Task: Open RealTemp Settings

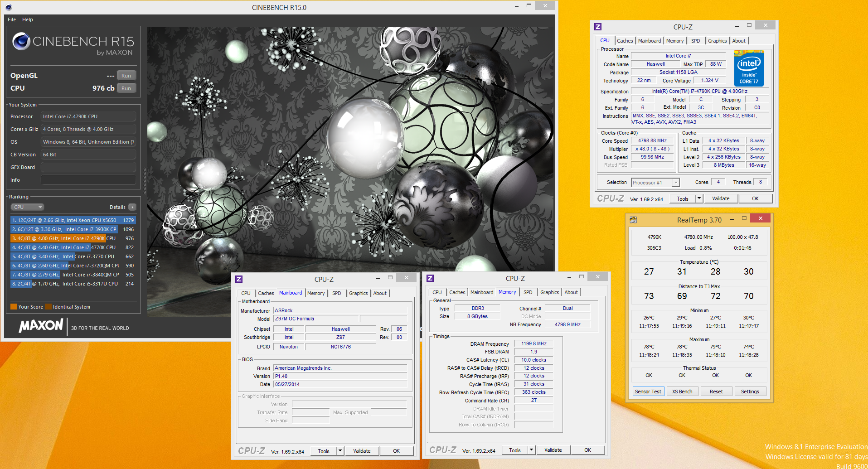Action: pos(750,392)
